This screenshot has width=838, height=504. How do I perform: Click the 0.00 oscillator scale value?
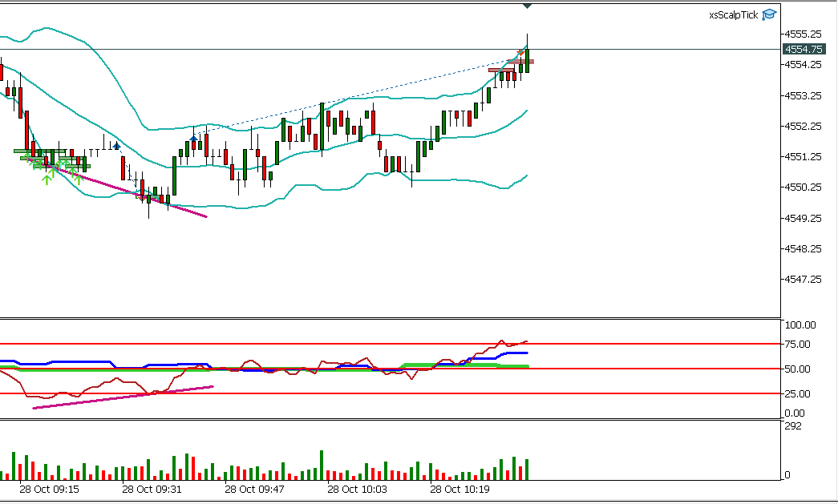click(795, 413)
